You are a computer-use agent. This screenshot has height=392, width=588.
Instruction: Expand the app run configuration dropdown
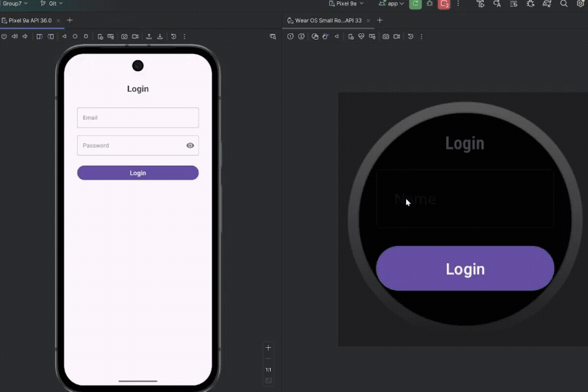(x=392, y=4)
